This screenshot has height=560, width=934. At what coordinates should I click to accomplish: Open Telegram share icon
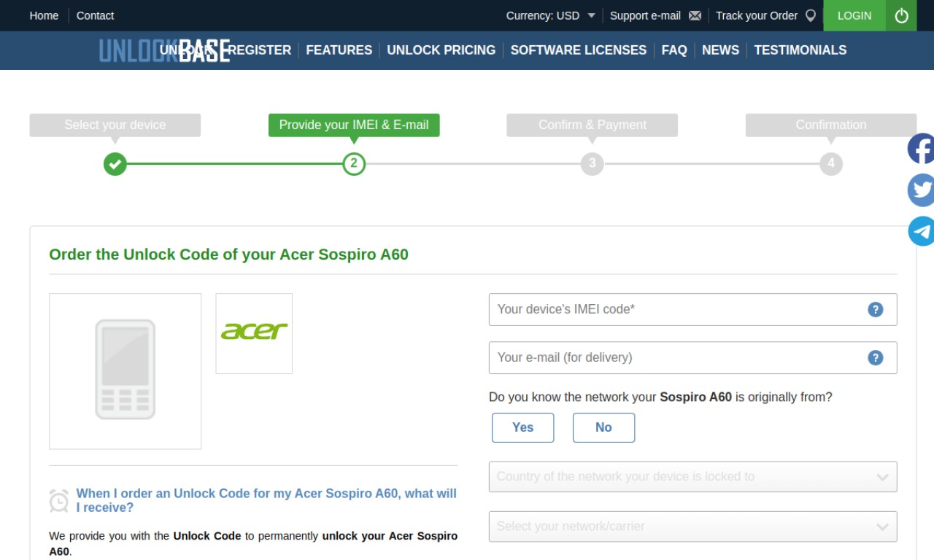click(x=921, y=231)
